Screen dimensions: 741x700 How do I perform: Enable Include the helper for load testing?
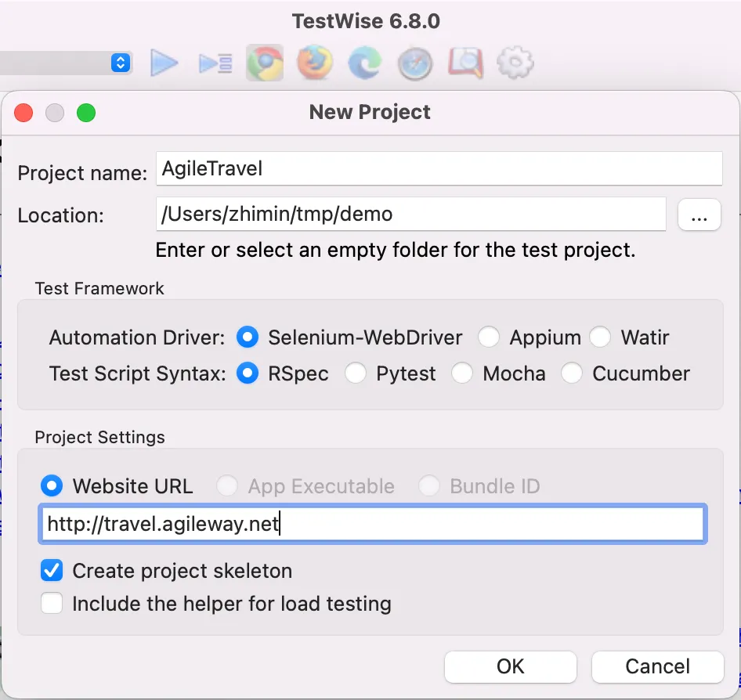tap(52, 603)
